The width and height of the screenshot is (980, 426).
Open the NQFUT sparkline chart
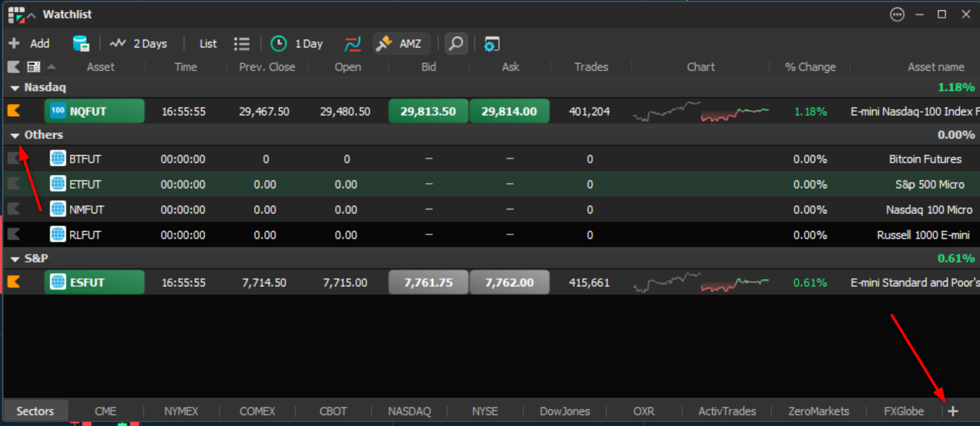click(701, 111)
